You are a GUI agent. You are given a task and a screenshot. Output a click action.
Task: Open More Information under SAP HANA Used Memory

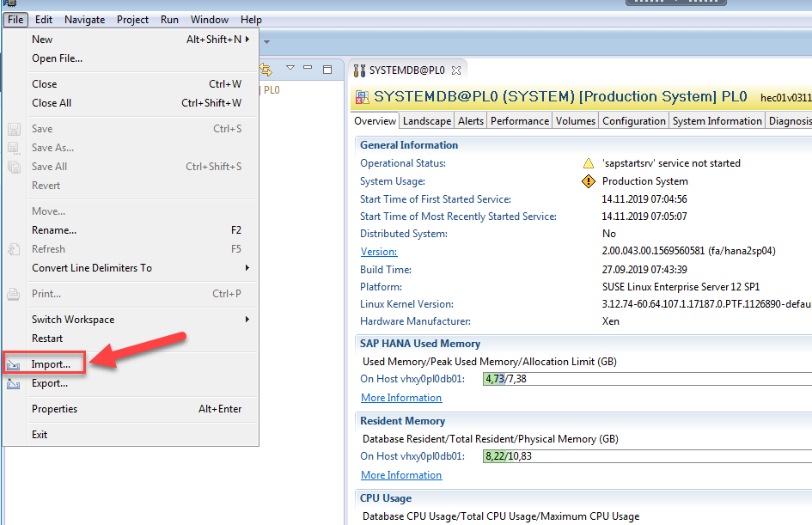(400, 397)
